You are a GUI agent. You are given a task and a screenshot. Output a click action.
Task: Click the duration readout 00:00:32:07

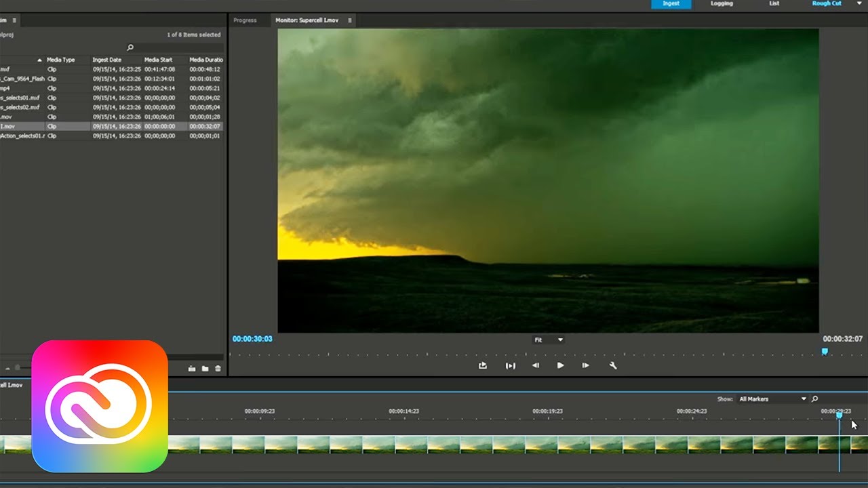click(x=843, y=339)
